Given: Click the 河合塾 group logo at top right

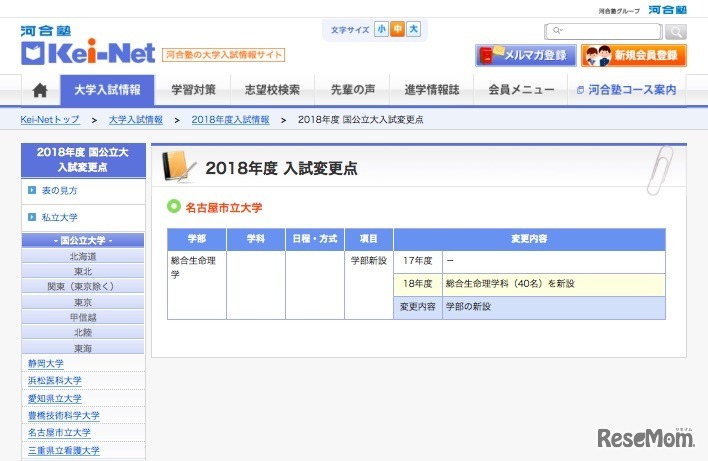Looking at the screenshot, I should click(667, 10).
